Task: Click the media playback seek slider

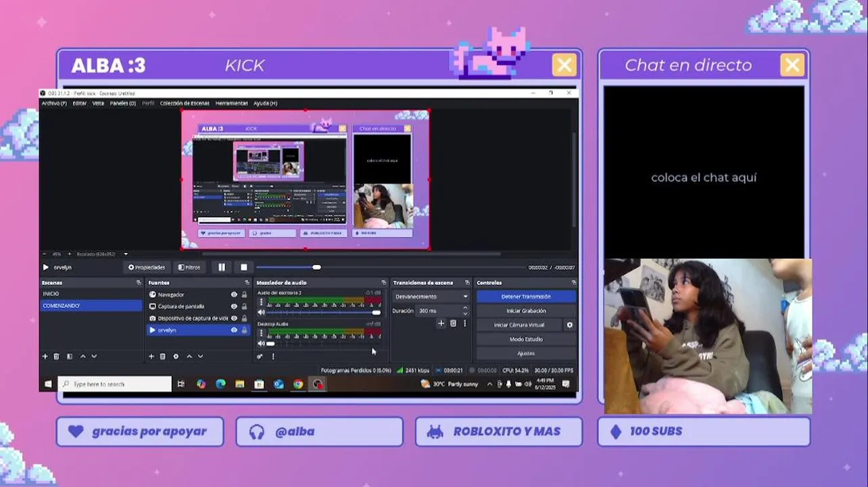Action: point(391,267)
